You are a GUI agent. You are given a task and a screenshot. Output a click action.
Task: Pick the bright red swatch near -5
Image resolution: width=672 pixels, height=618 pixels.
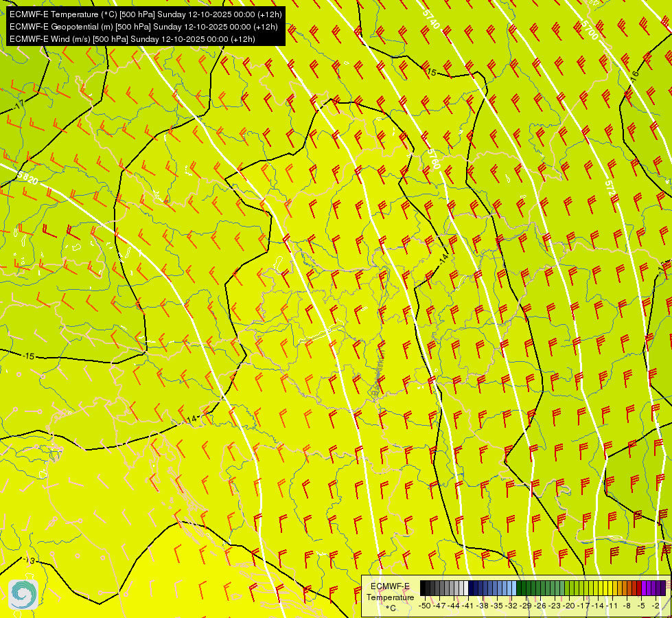(639, 588)
